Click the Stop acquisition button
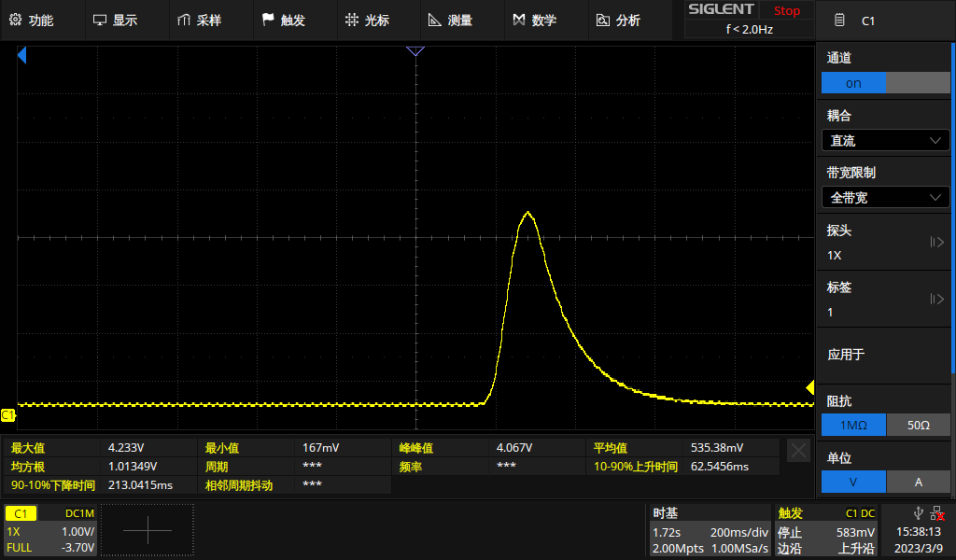The width and height of the screenshot is (956, 560). (x=786, y=11)
